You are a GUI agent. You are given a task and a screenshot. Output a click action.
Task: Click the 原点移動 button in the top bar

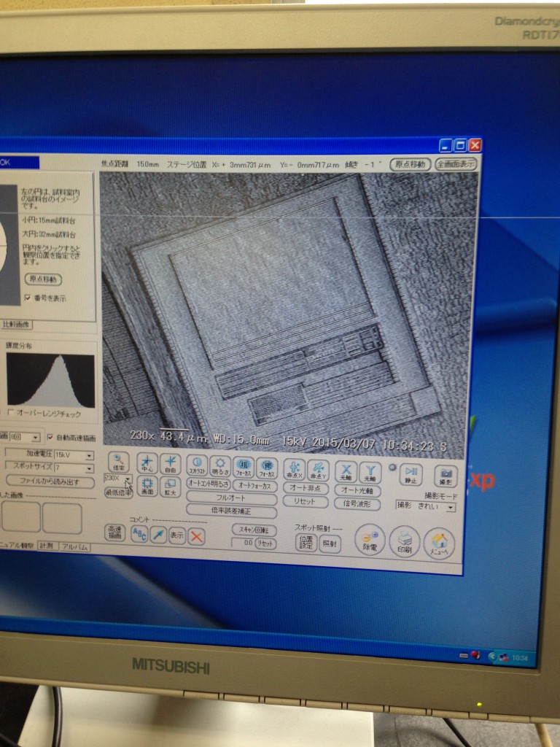pyautogui.click(x=411, y=164)
